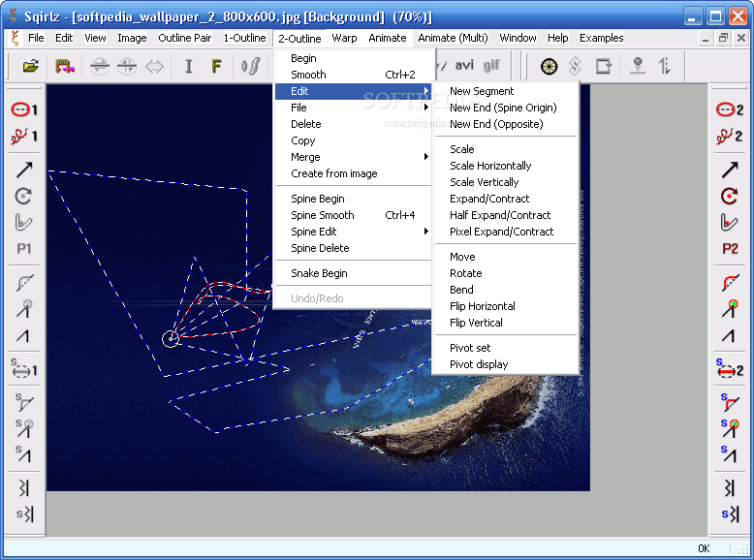
Task: Choose New End (Opposite)
Action: point(505,124)
